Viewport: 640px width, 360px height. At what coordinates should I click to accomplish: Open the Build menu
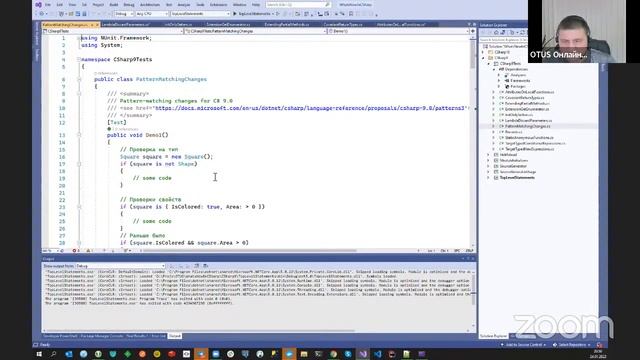coord(114,4)
